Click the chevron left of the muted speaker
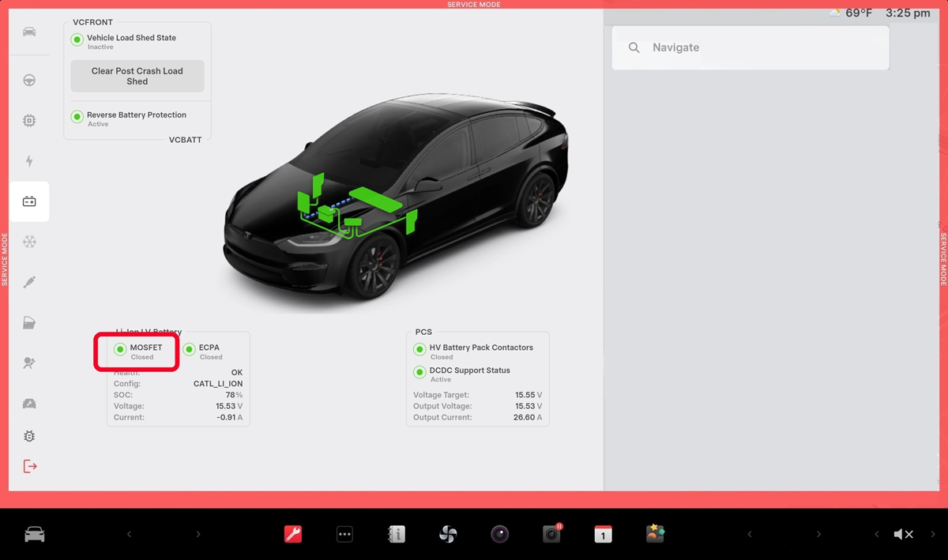 tap(876, 535)
